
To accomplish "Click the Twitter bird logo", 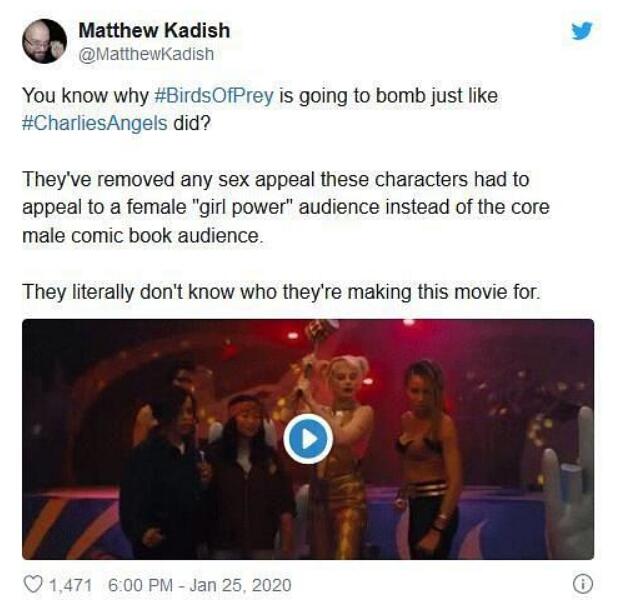I will [x=581, y=31].
